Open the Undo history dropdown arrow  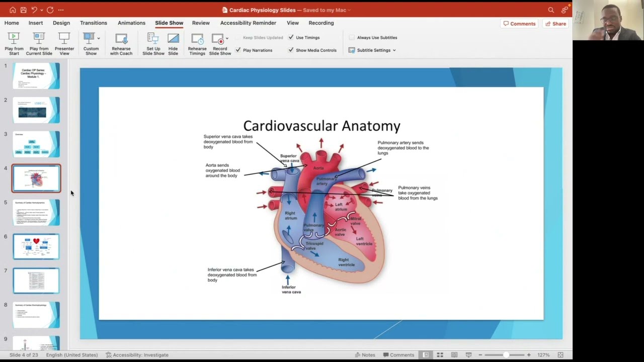point(41,10)
